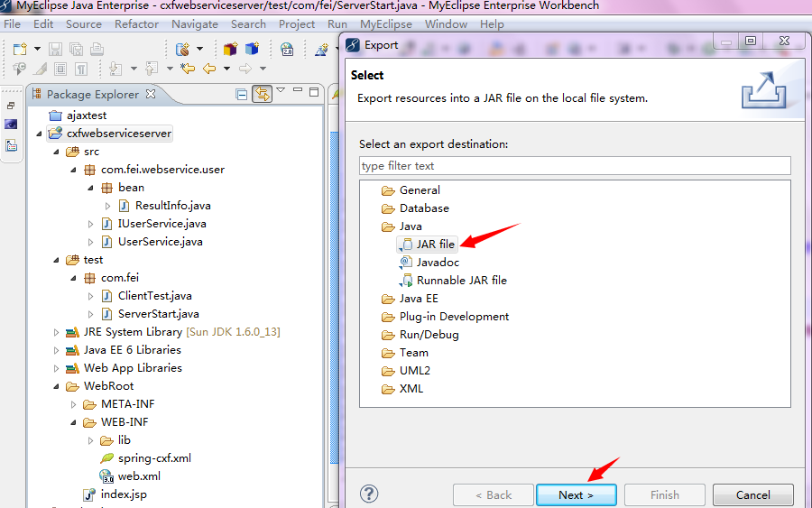This screenshot has width=812, height=508.
Task: Click the Show Whitespace Characters pilcrow icon
Action: 81,69
